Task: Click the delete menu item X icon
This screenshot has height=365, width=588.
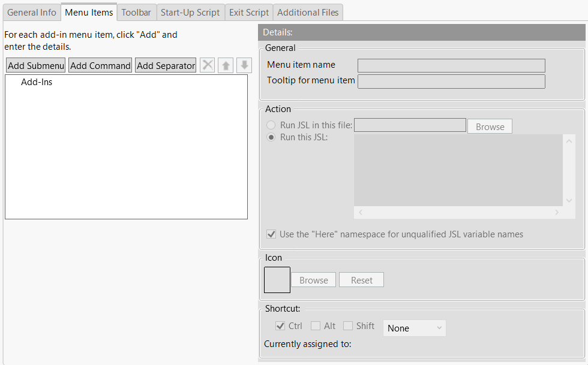Action: point(207,65)
